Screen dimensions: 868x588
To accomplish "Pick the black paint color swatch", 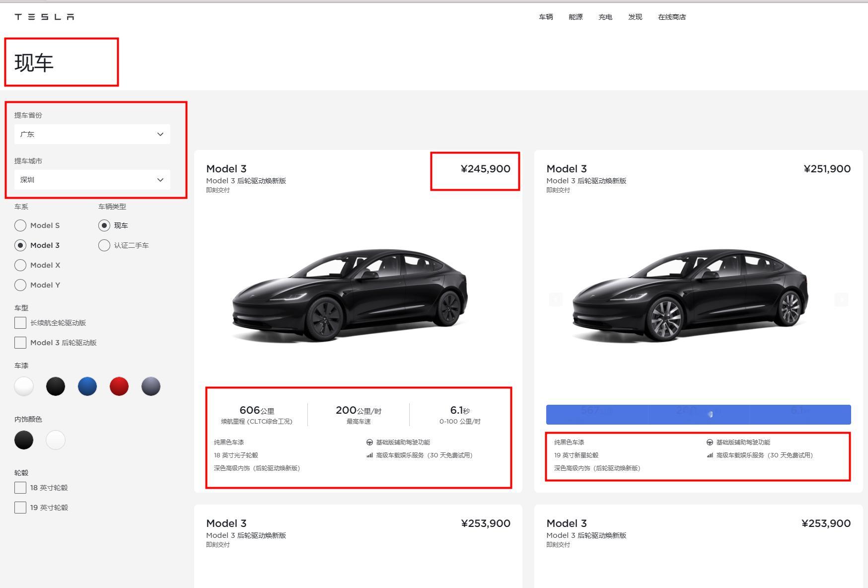I will pyautogui.click(x=56, y=386).
